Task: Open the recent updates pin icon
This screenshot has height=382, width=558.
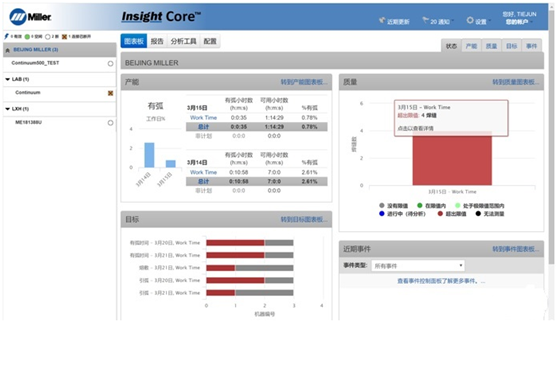Action: pyautogui.click(x=382, y=20)
